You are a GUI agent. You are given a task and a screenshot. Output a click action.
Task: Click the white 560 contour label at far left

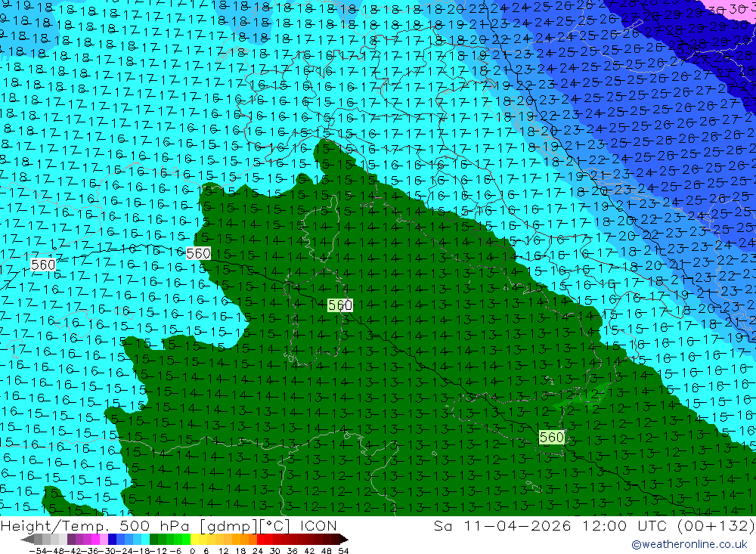point(43,265)
